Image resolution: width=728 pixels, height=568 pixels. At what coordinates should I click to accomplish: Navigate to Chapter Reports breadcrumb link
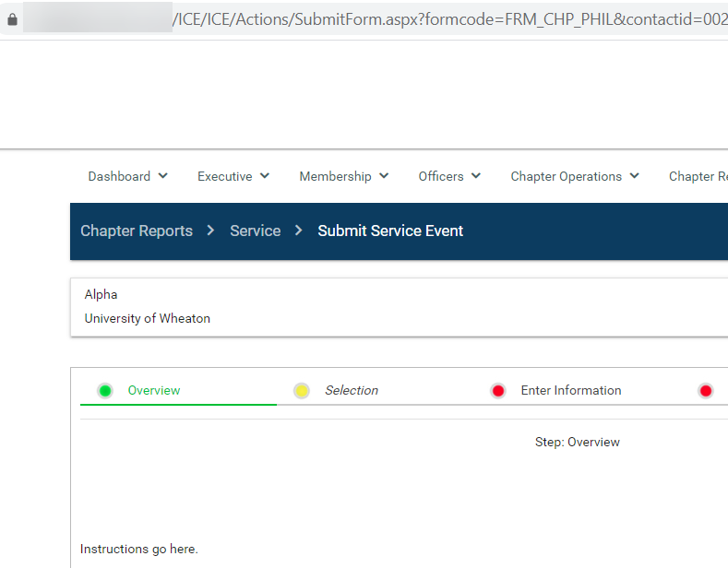point(137,231)
